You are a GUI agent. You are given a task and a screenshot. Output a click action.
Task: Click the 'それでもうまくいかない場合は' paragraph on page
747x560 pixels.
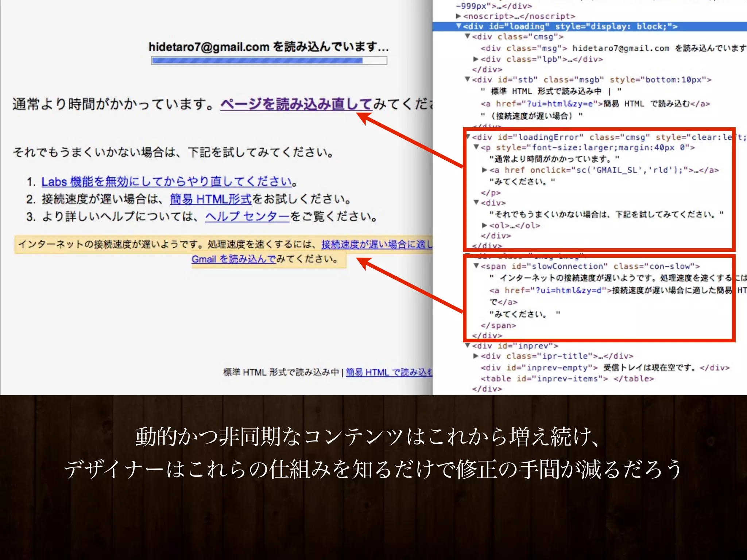(174, 152)
